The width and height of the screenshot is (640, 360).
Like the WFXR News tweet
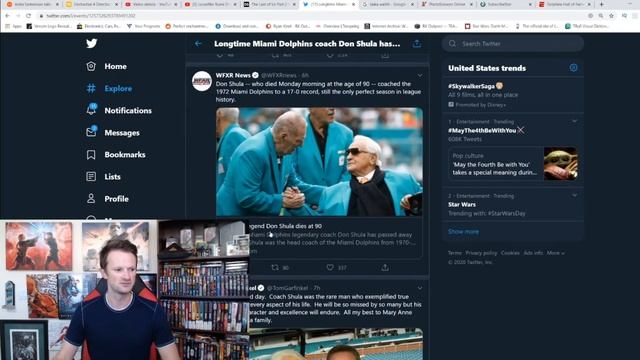(330, 267)
